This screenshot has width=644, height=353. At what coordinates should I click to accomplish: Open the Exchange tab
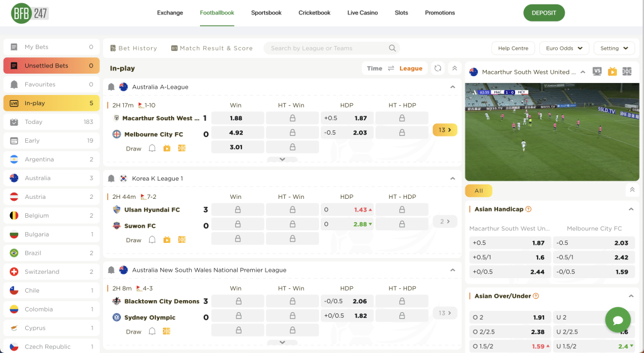point(170,13)
